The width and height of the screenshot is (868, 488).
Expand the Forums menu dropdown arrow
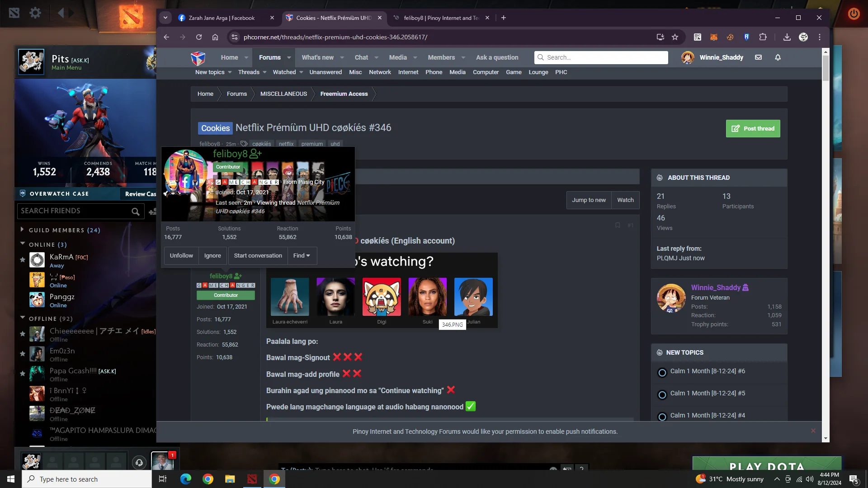pos(289,58)
